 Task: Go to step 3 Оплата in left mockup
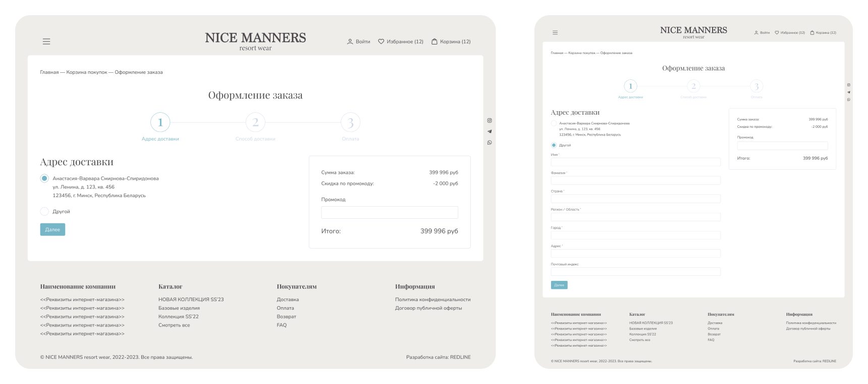(x=350, y=123)
